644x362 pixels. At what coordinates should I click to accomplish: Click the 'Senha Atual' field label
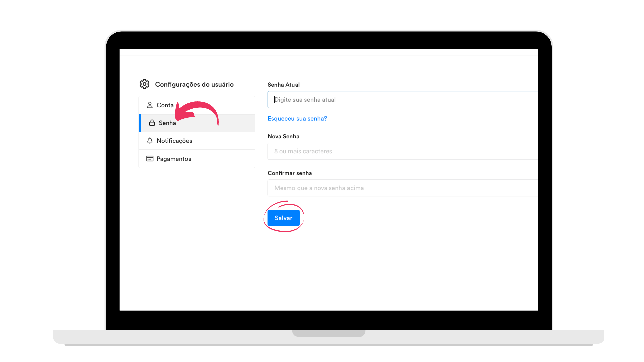[x=283, y=85]
